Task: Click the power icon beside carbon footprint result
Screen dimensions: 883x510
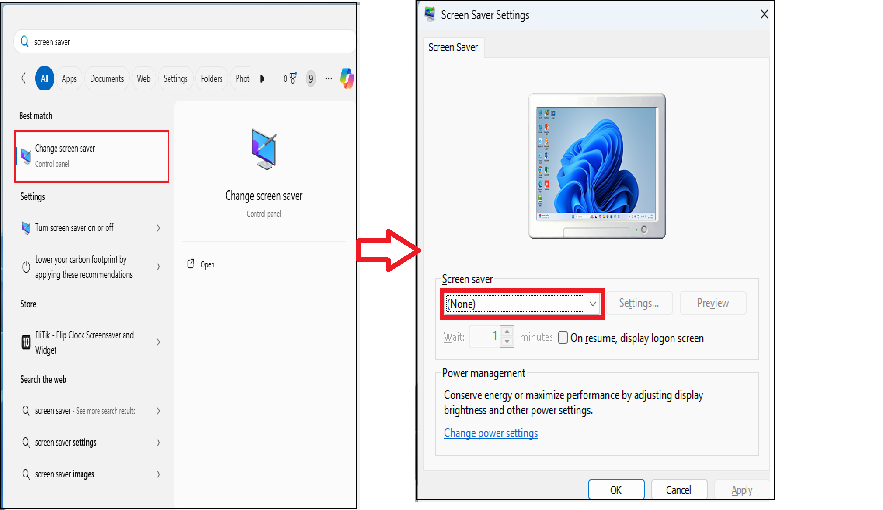Action: coord(26,267)
